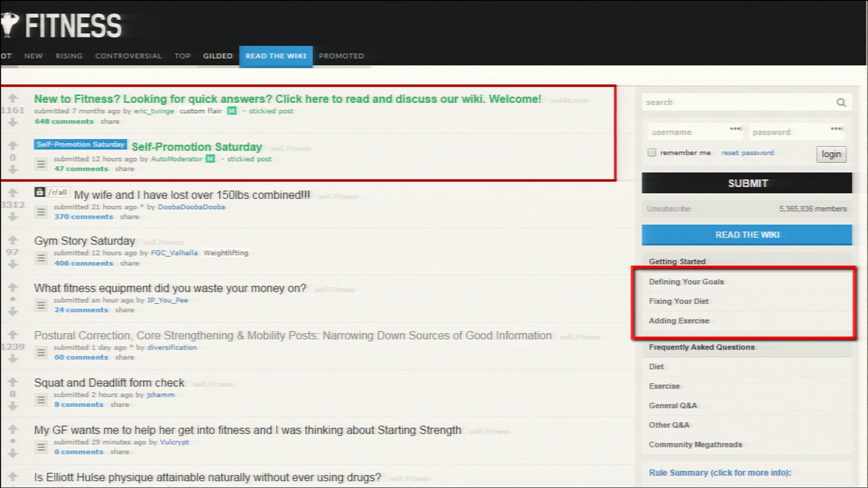868x488 pixels.
Task: Expand text of Self-Promotion Saturday post
Action: (x=41, y=164)
